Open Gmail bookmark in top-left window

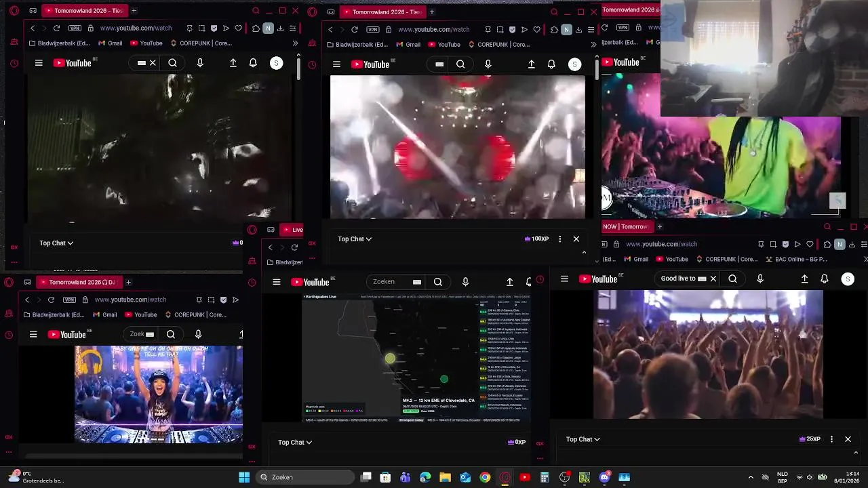click(111, 43)
